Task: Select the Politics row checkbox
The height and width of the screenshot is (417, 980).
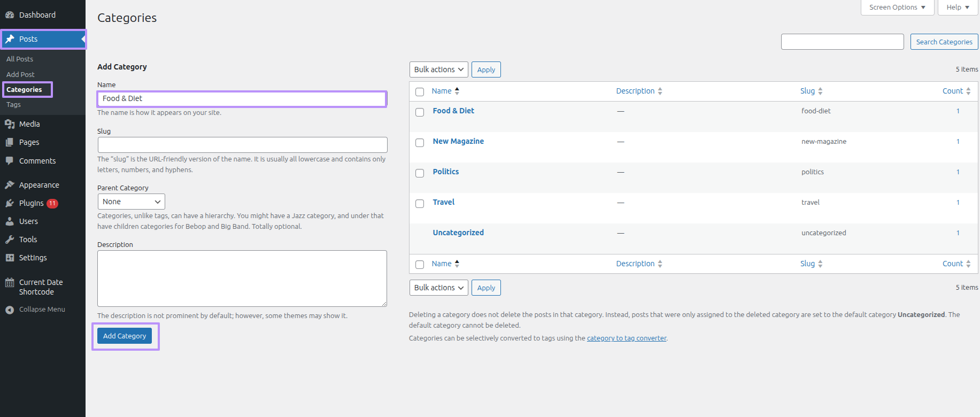Action: [x=420, y=173]
